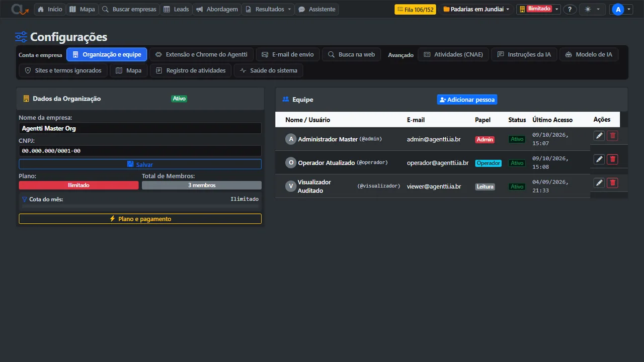This screenshot has height=362, width=644.
Task: Click the Papel column header
Action: pyautogui.click(x=482, y=120)
